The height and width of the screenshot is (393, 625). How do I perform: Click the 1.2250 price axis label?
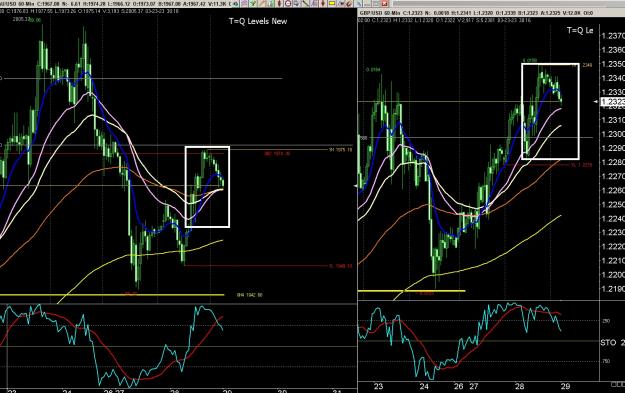coord(613,204)
